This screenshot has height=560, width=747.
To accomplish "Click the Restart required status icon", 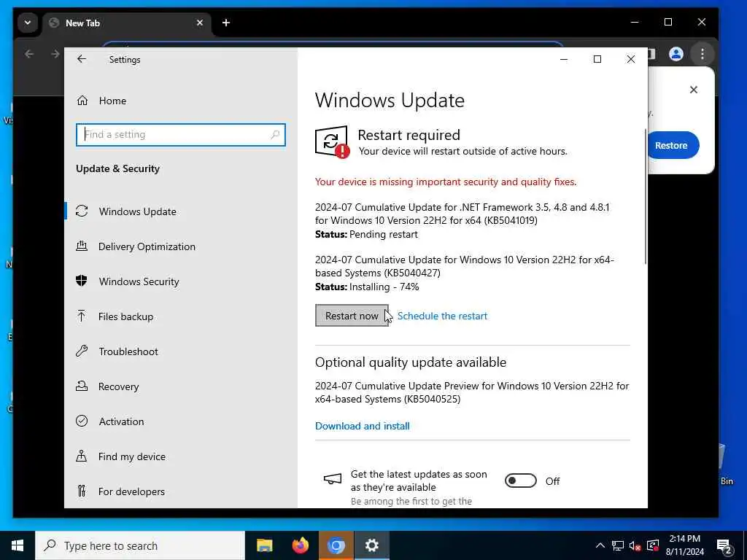I will [332, 142].
